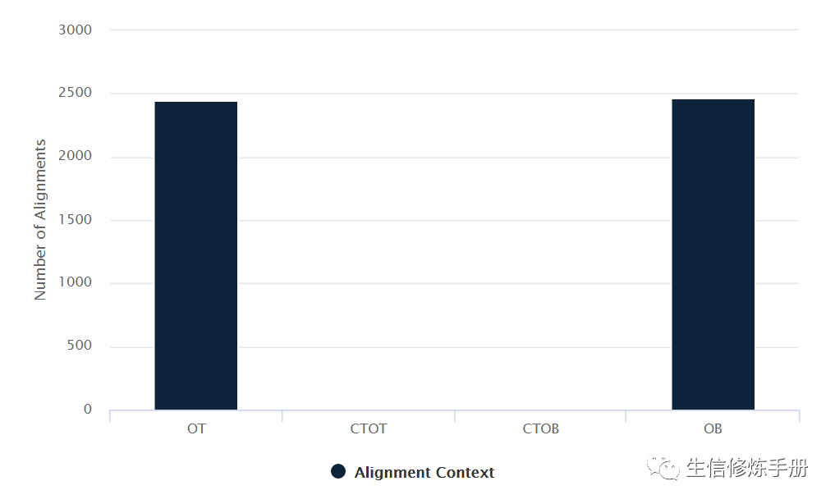Click the OB bar in the chart
This screenshot has width=835, height=504.
pos(713,254)
